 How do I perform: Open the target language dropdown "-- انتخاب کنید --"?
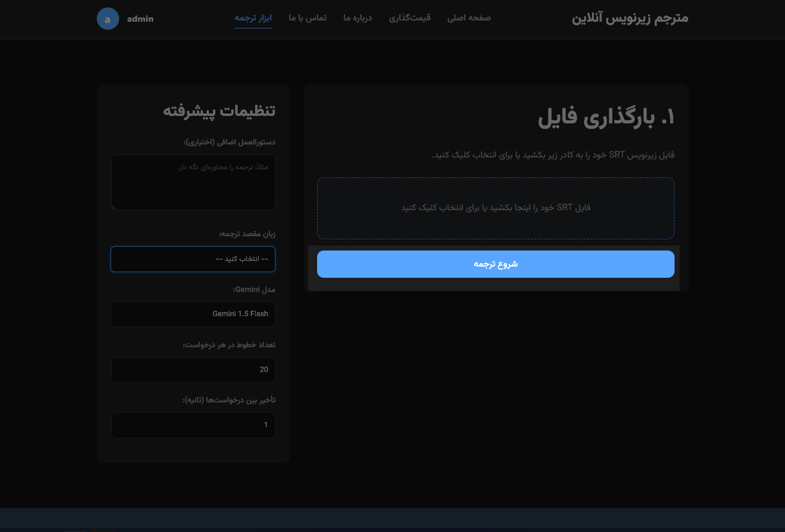193,259
